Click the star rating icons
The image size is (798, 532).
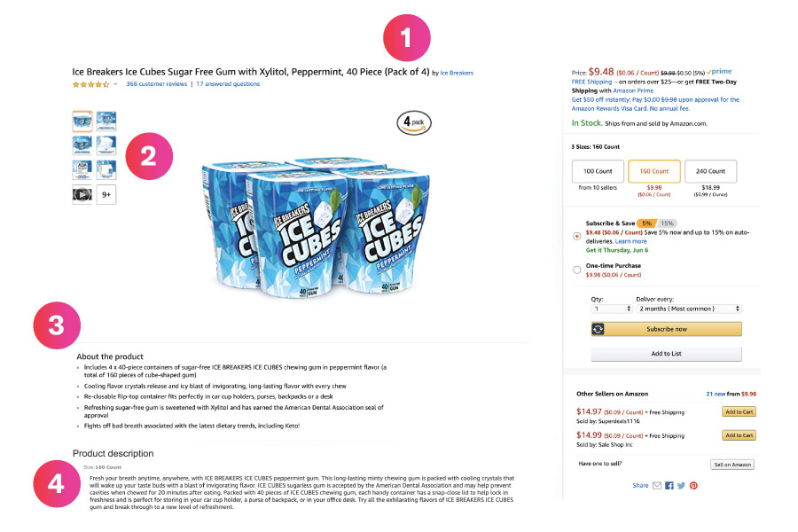pos(90,84)
